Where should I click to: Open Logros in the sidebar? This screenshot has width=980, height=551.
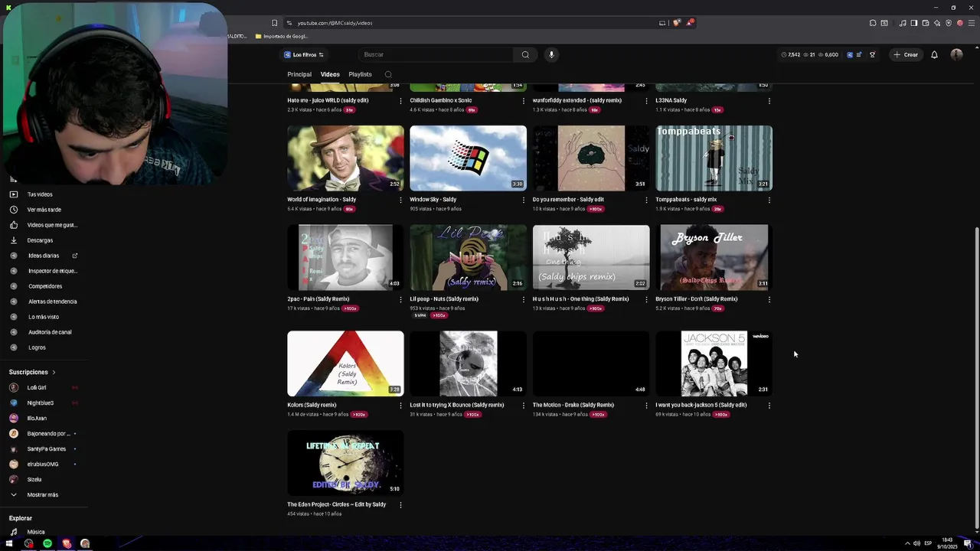37,347
